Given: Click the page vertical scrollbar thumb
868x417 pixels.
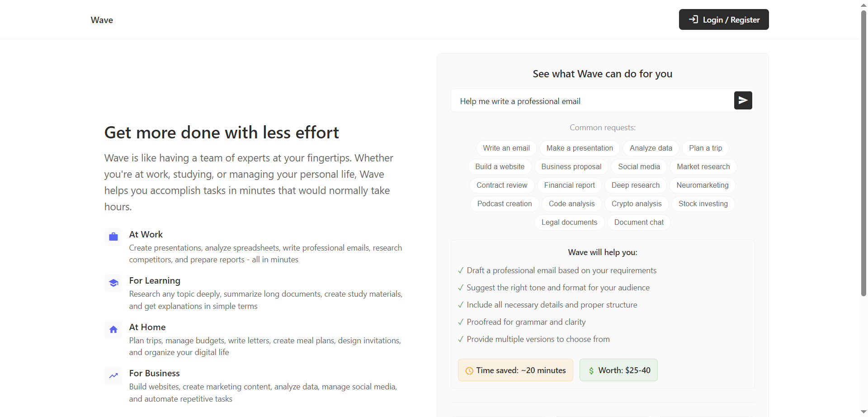Looking at the screenshot, I should point(863,152).
